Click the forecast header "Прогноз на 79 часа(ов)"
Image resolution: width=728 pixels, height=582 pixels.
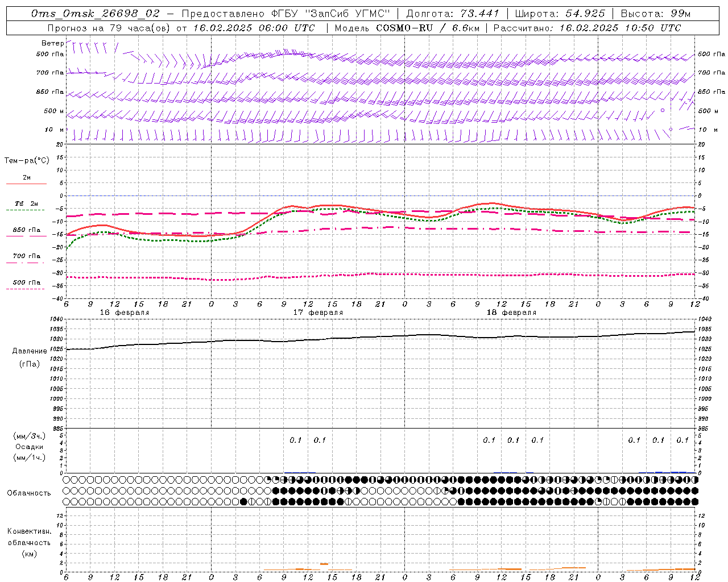click(109, 28)
